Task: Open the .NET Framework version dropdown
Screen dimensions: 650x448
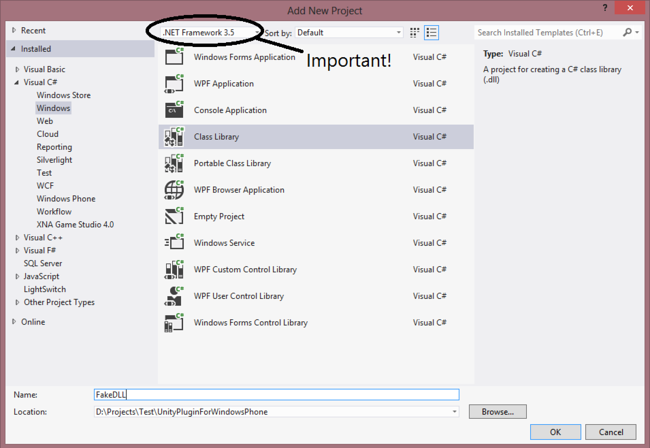Action: pyautogui.click(x=210, y=32)
